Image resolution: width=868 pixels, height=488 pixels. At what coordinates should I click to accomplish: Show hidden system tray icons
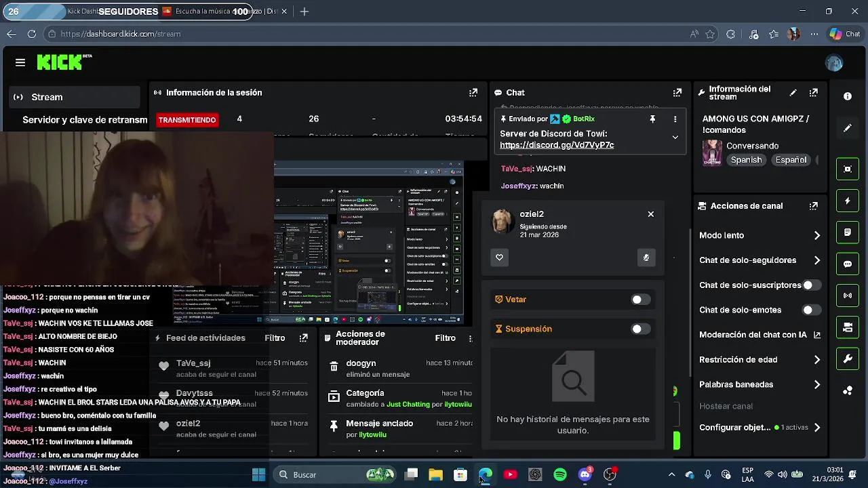[x=671, y=474]
